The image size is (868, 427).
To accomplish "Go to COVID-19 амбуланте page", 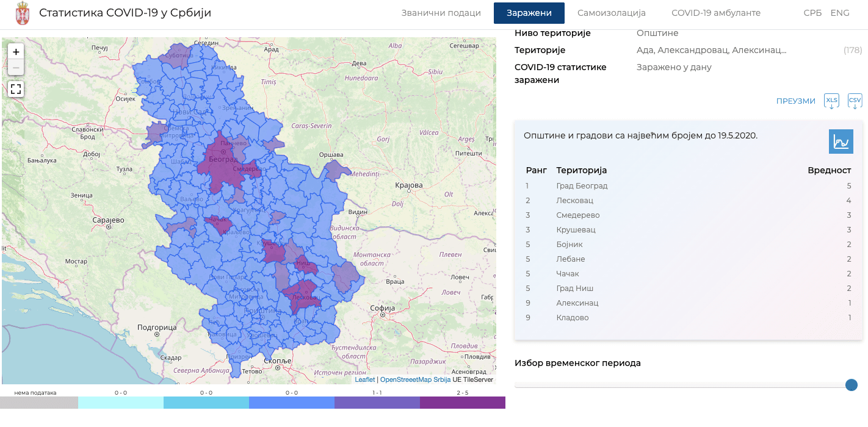I will 715,13.
